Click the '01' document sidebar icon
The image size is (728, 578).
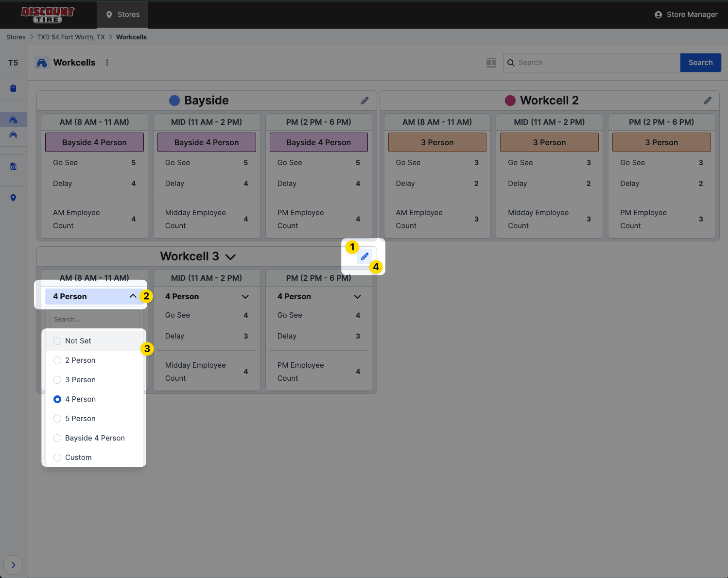tap(13, 167)
